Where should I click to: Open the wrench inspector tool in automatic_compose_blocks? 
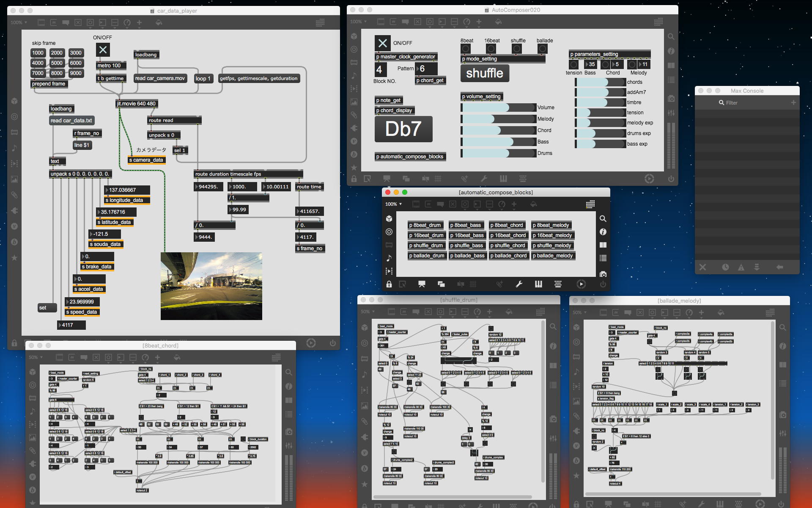(519, 284)
